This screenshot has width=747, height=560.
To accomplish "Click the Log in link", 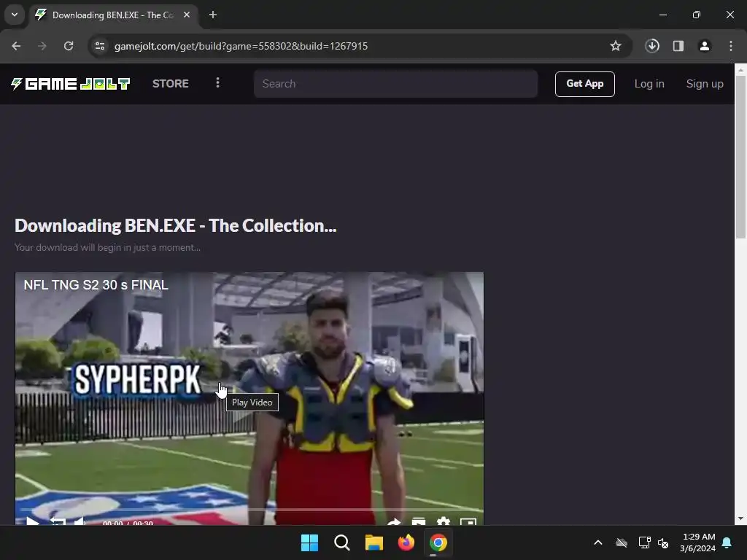I will (x=649, y=84).
